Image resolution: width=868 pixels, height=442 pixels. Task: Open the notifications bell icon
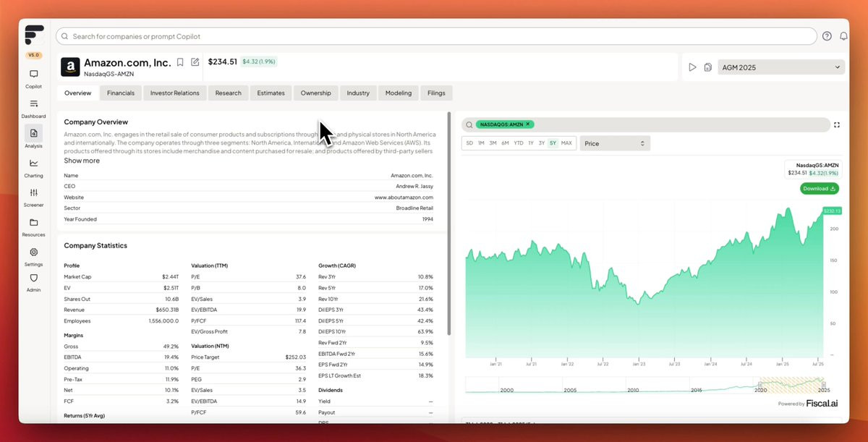pos(843,36)
